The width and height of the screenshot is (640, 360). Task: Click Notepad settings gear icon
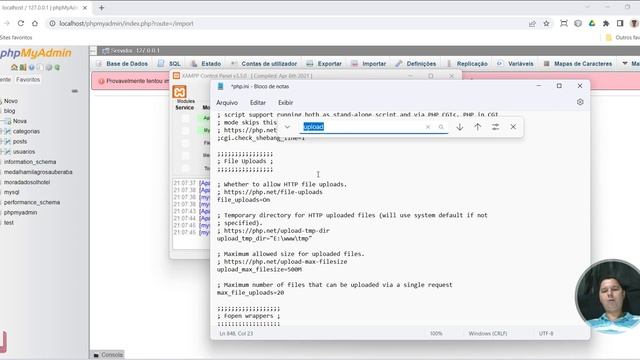[x=580, y=102]
